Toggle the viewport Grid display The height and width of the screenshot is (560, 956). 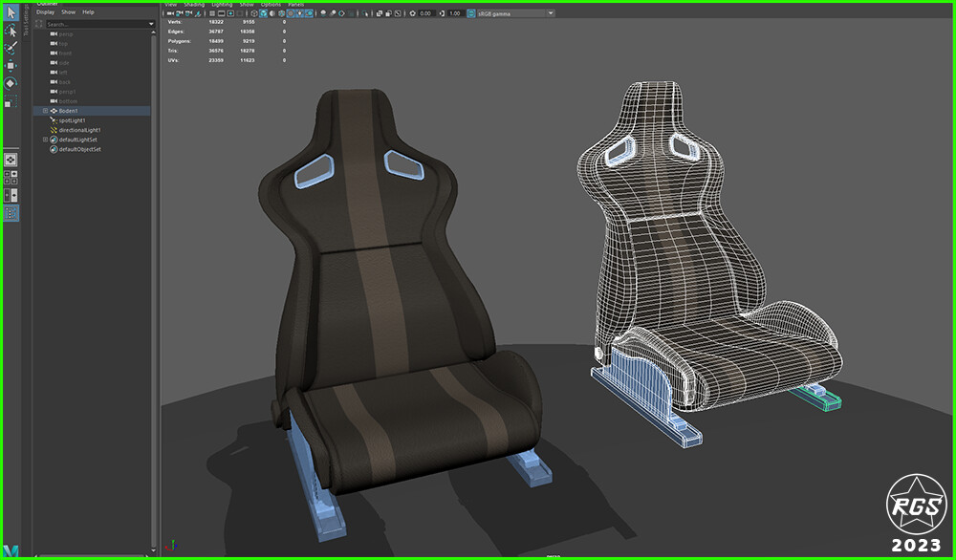pos(212,13)
